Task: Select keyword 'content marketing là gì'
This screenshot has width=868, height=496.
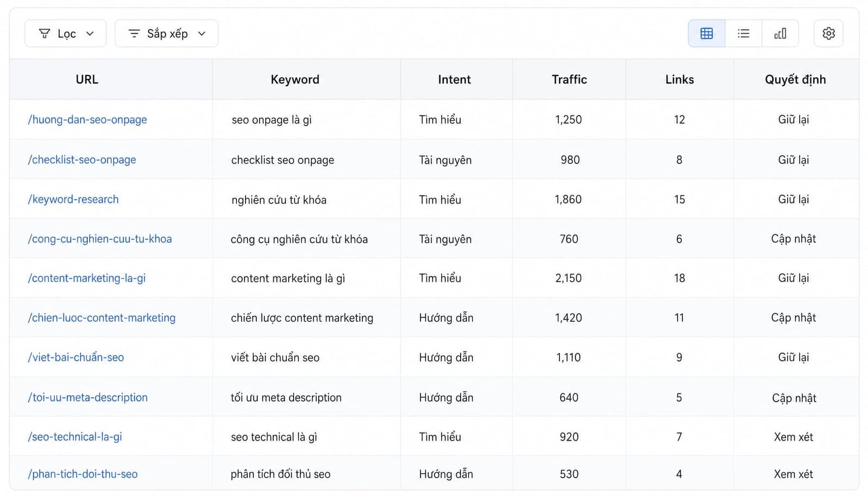Action: tap(288, 278)
